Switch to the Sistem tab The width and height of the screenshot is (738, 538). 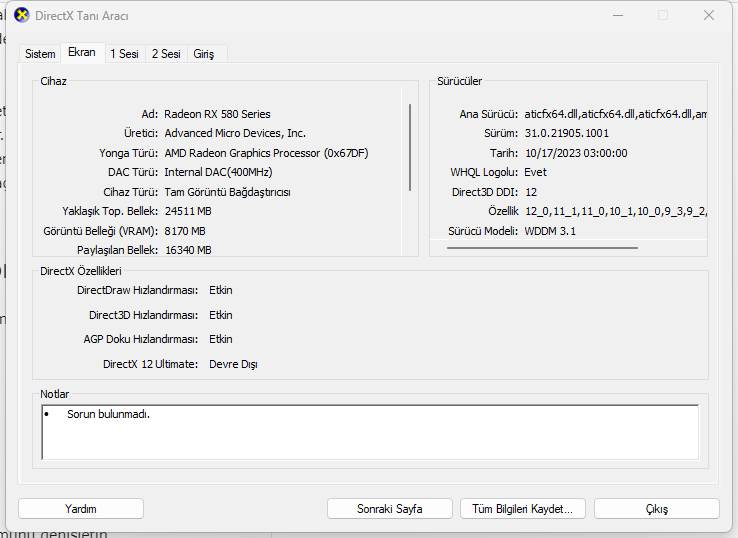point(40,54)
